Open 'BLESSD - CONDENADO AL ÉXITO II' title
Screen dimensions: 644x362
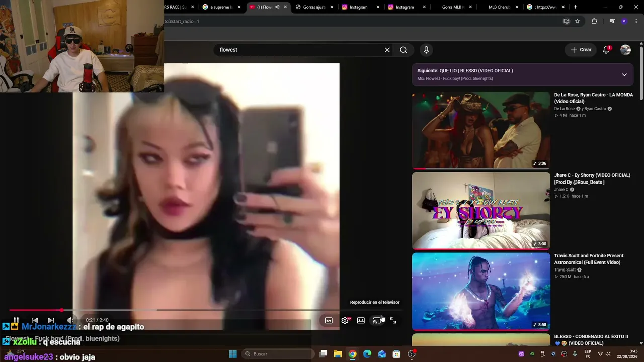tap(591, 340)
